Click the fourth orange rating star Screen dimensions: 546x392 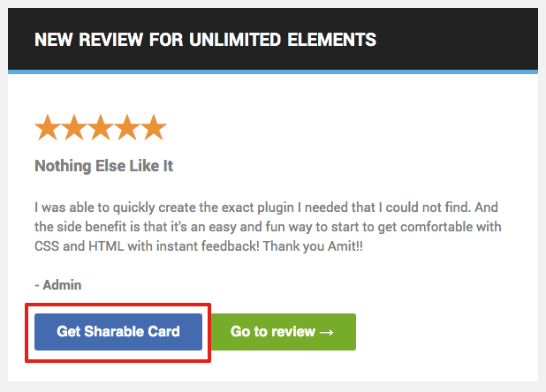click(x=127, y=128)
